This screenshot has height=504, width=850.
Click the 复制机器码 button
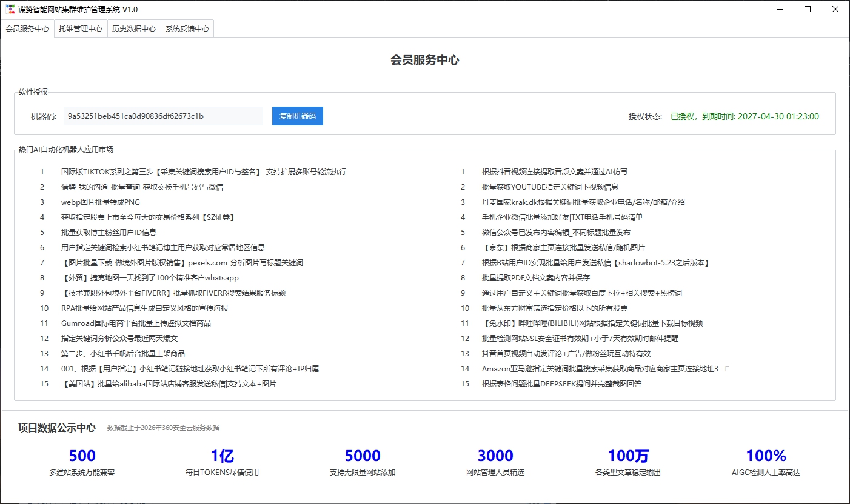click(298, 116)
